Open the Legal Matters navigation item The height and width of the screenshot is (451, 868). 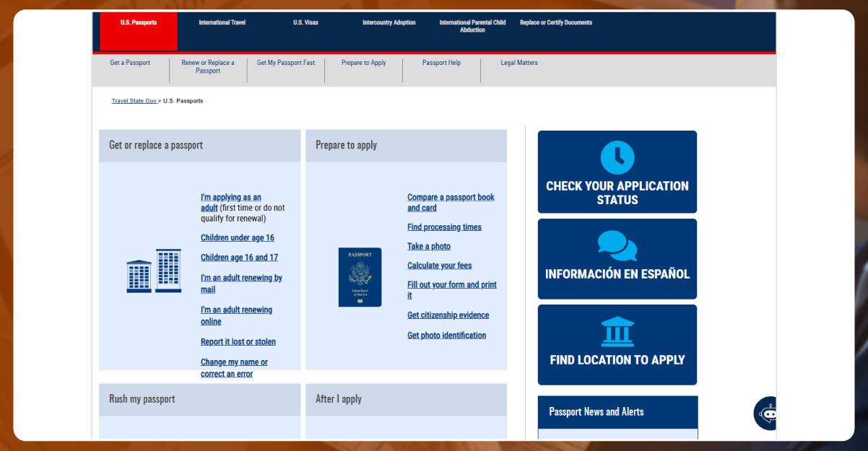518,63
